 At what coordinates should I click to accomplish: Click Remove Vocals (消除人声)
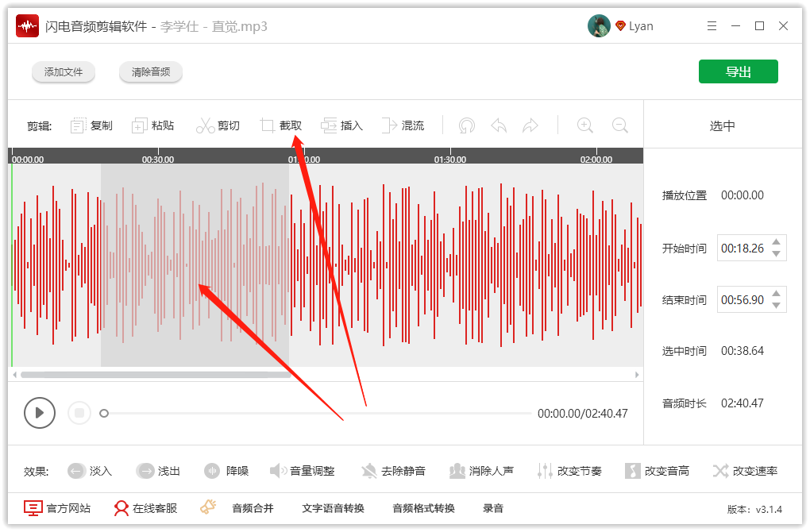481,471
